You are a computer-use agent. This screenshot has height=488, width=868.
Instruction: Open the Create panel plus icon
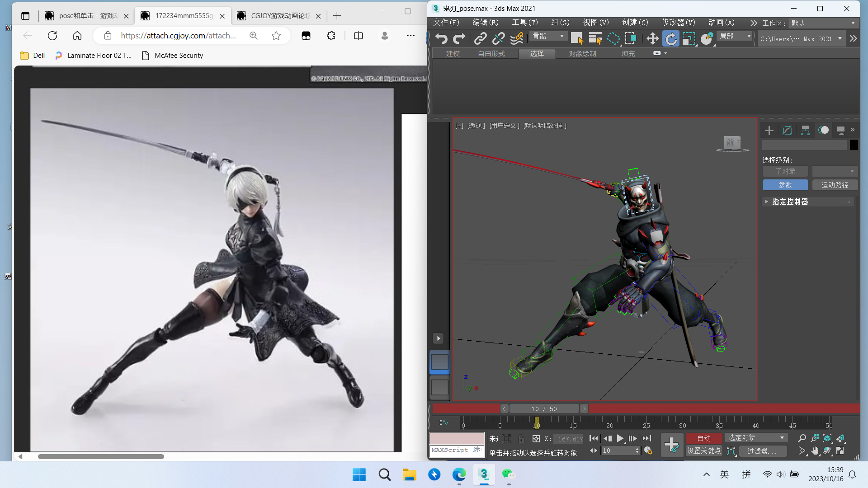[769, 131]
